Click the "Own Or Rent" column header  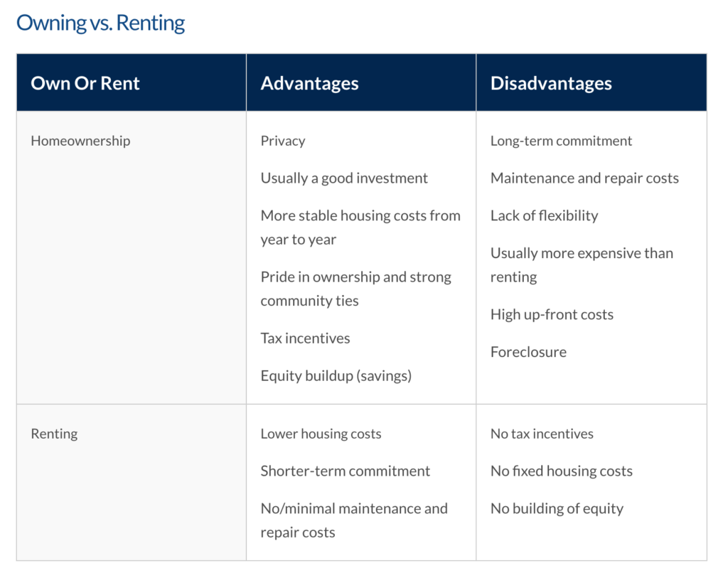pos(85,83)
